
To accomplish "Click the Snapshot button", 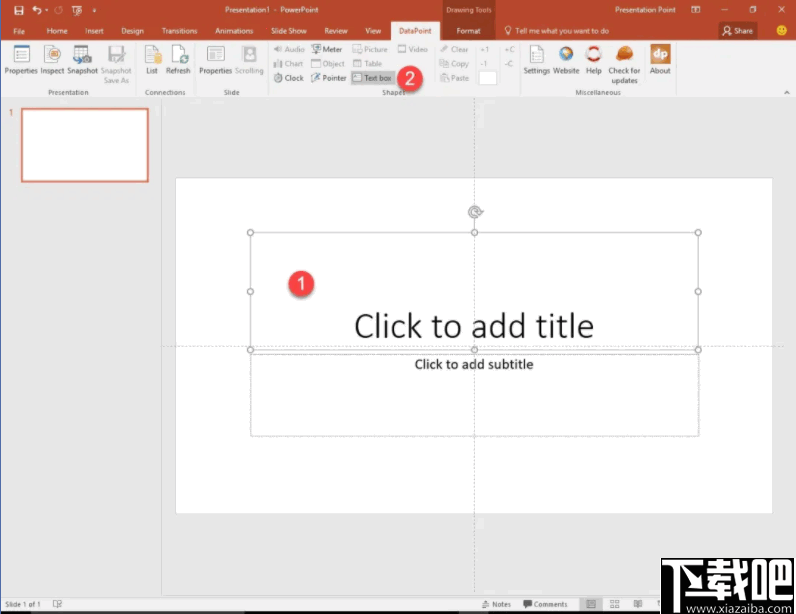I will 82,60.
